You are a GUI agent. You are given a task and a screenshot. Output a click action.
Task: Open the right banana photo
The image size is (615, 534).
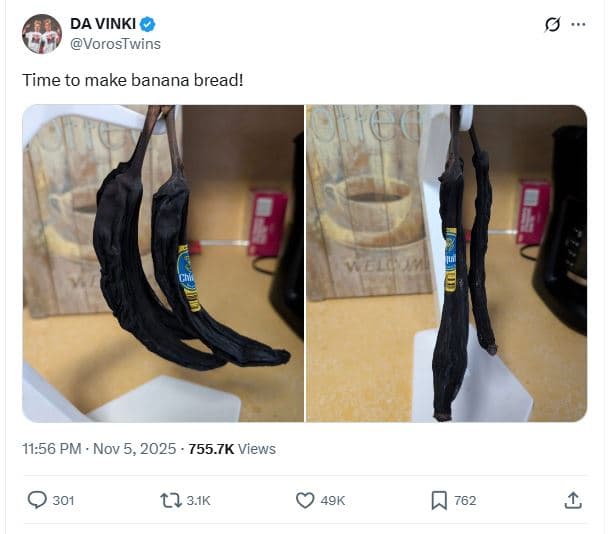(x=446, y=263)
